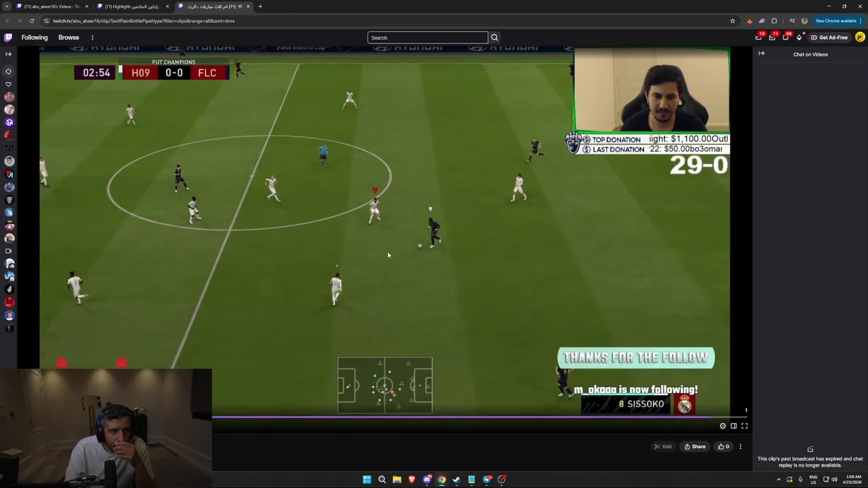
Task: Open the media controls icon in the toolbar
Action: click(792, 21)
